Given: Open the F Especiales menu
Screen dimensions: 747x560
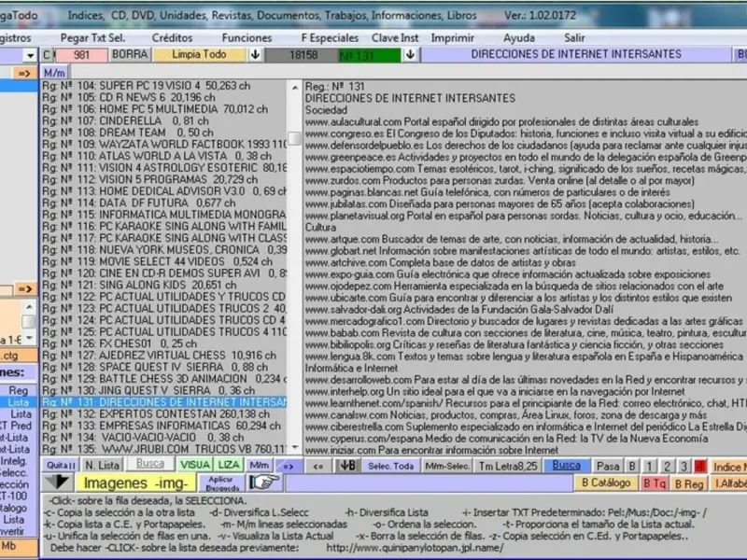Looking at the screenshot, I should (x=330, y=37).
